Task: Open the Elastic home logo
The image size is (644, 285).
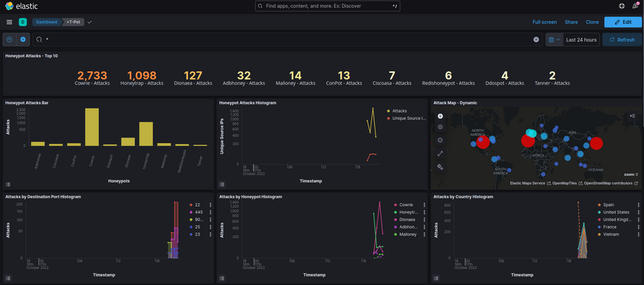Action: click(20, 6)
